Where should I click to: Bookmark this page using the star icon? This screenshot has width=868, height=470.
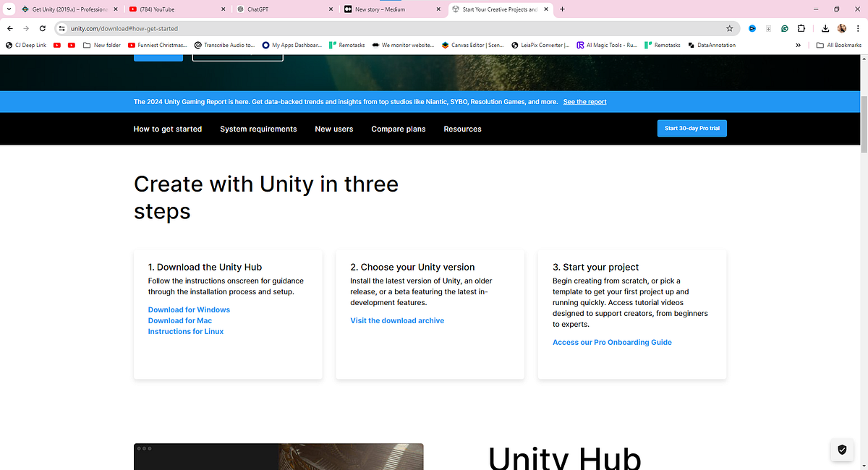click(x=729, y=28)
